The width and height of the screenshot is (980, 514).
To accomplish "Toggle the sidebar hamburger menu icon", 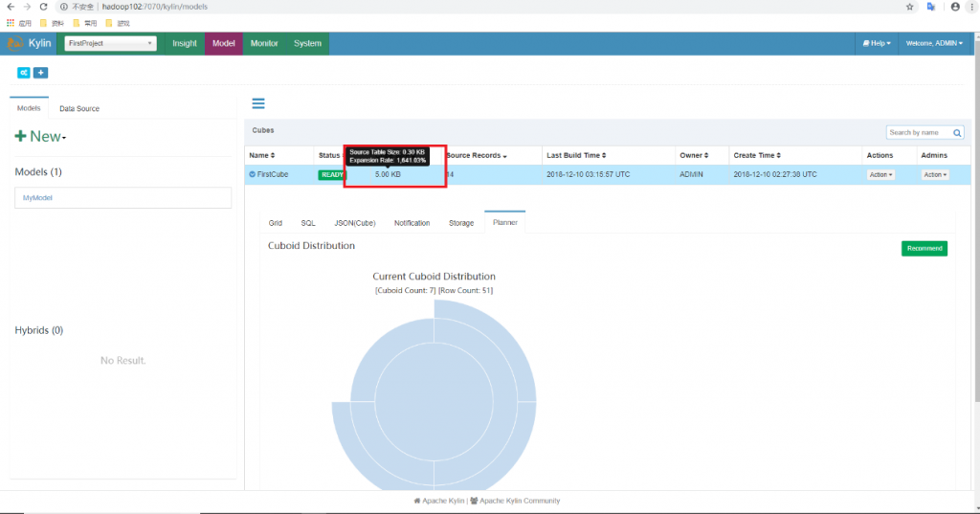I will (x=258, y=103).
